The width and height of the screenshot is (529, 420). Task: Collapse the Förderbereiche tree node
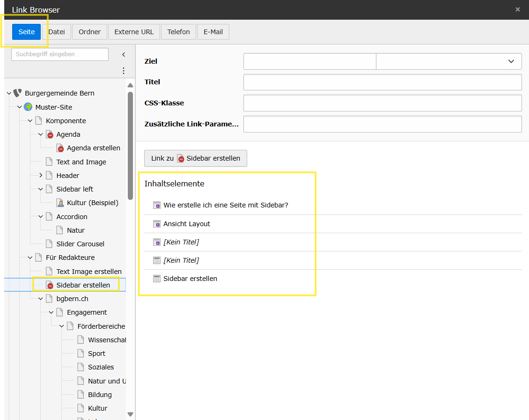[x=62, y=326]
